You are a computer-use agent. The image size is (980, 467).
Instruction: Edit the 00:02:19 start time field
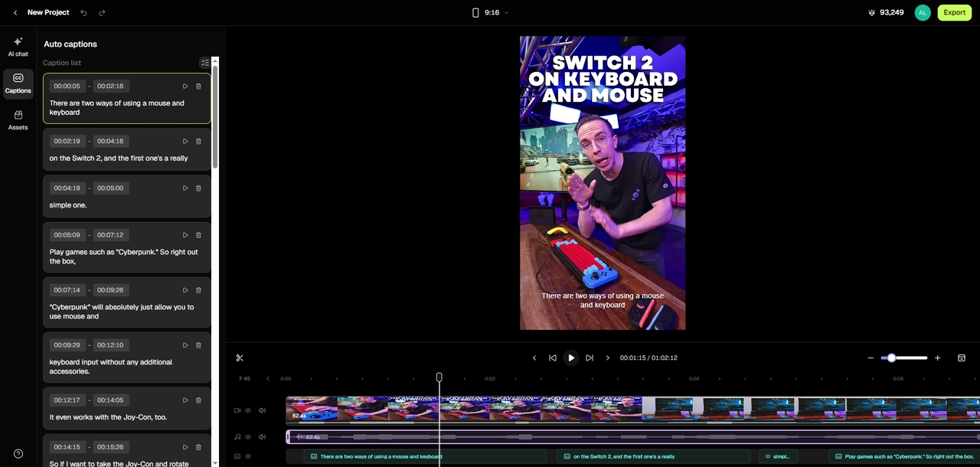(x=67, y=141)
